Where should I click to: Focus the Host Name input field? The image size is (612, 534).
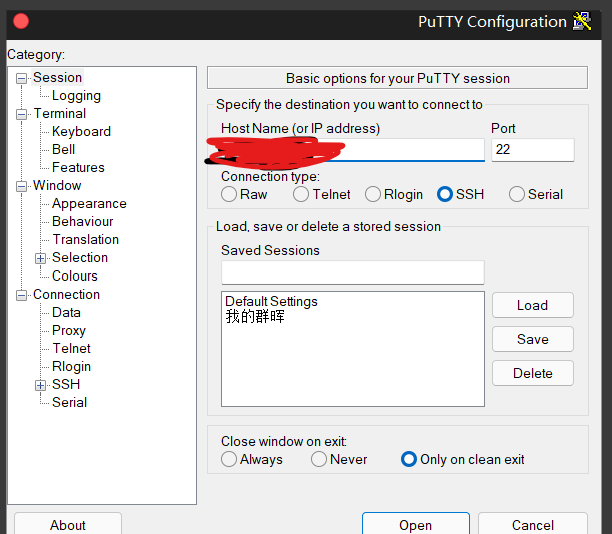tap(353, 150)
